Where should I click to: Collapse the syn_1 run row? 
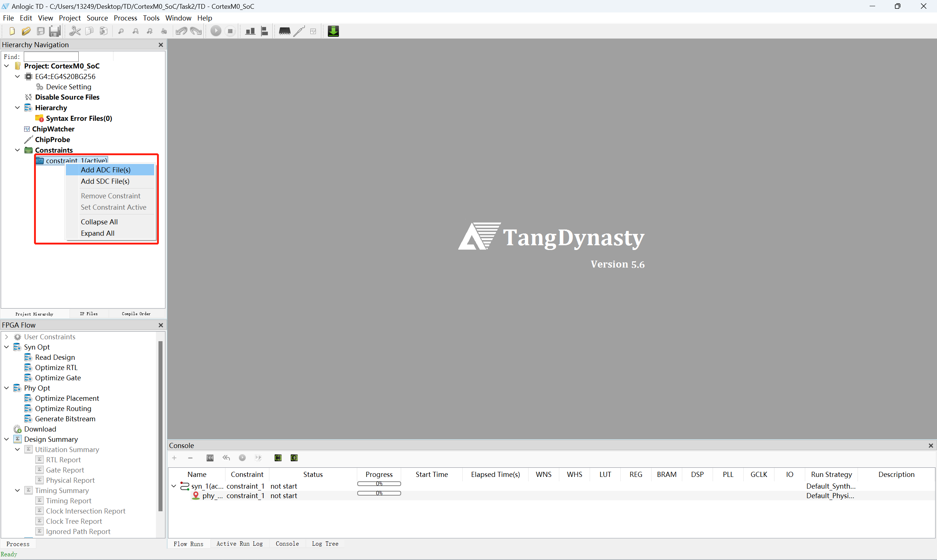[x=173, y=486]
